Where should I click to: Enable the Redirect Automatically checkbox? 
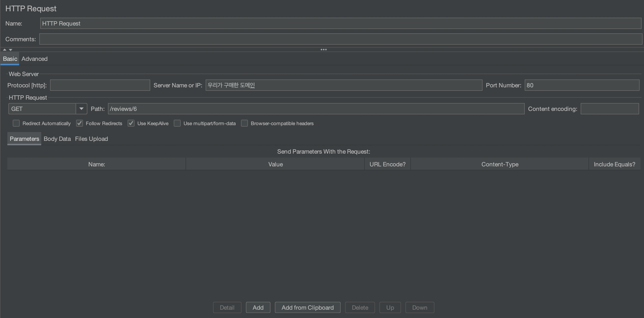point(16,123)
